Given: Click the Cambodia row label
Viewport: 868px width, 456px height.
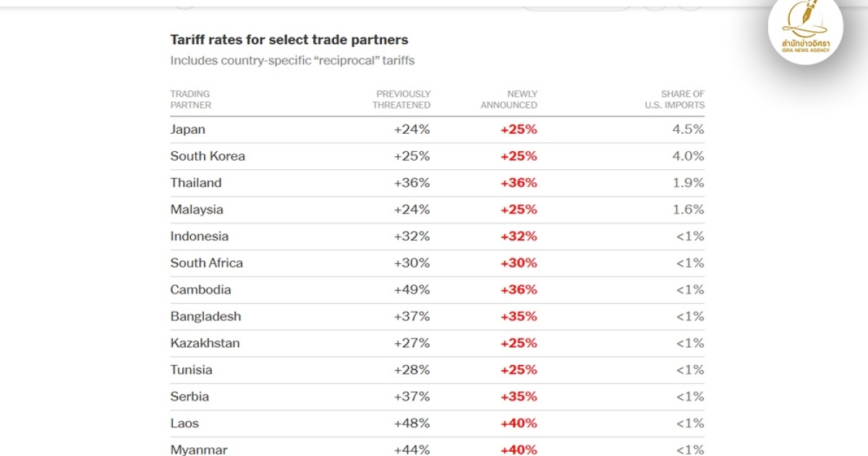Looking at the screenshot, I should (201, 290).
